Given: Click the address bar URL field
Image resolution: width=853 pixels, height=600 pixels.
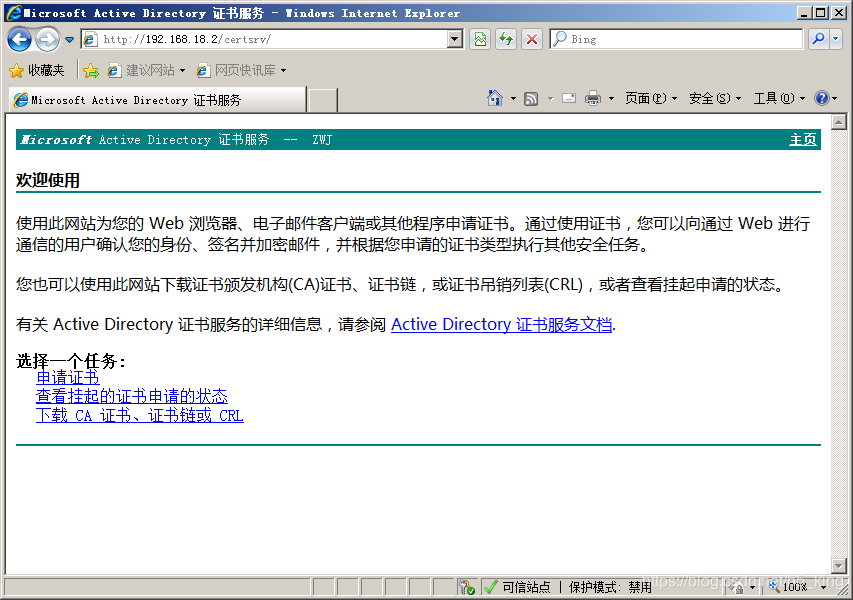Looking at the screenshot, I should pos(265,39).
